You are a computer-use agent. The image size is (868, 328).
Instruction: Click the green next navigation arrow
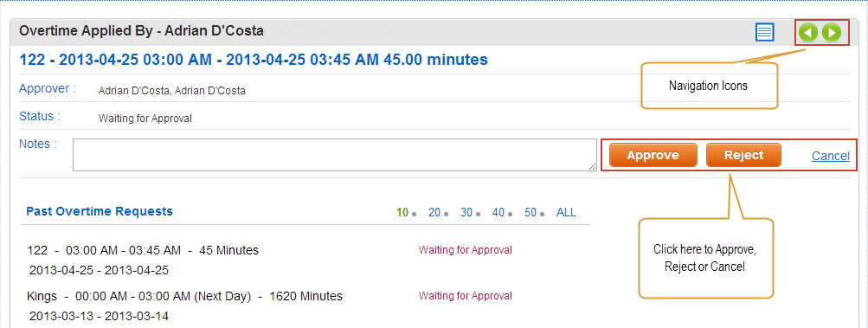click(x=831, y=33)
